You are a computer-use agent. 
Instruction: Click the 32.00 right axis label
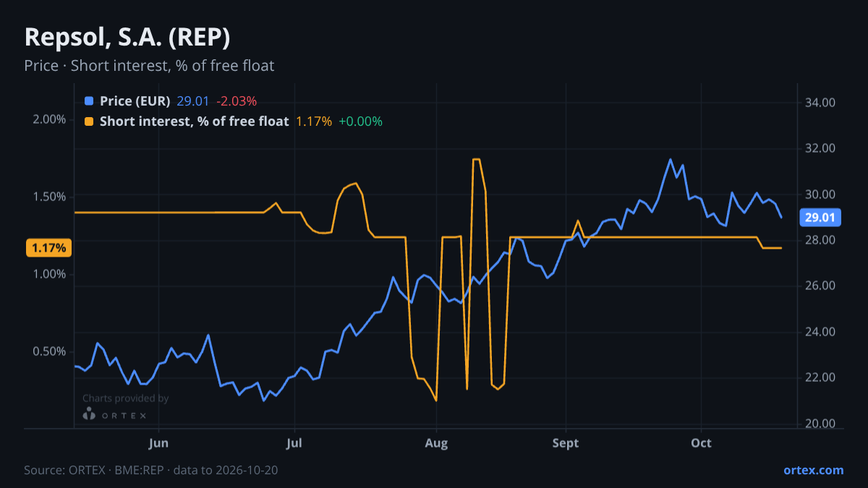tap(820, 148)
